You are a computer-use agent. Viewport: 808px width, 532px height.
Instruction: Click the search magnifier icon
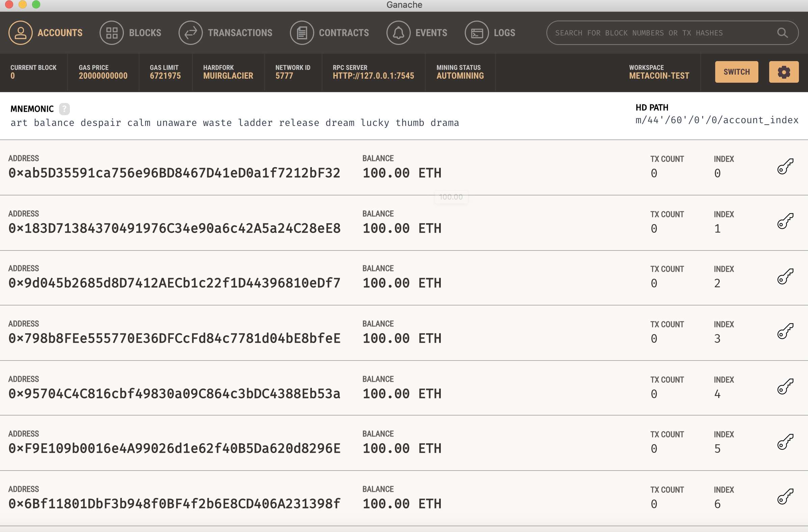tap(782, 33)
